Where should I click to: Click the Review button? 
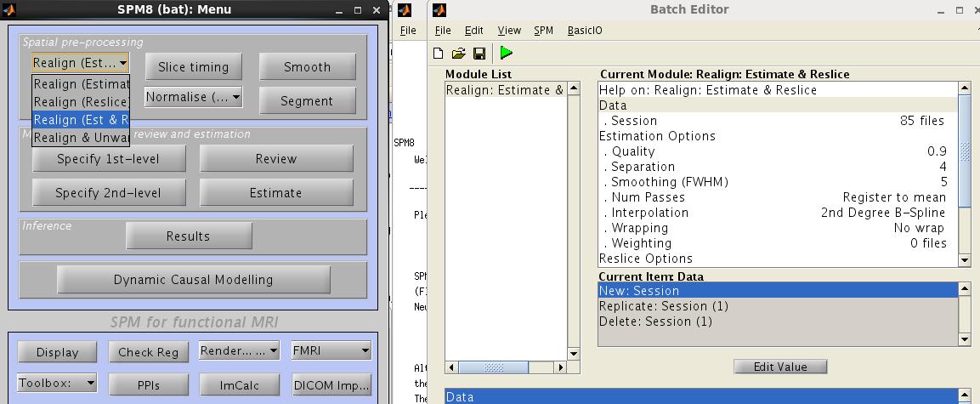point(276,159)
